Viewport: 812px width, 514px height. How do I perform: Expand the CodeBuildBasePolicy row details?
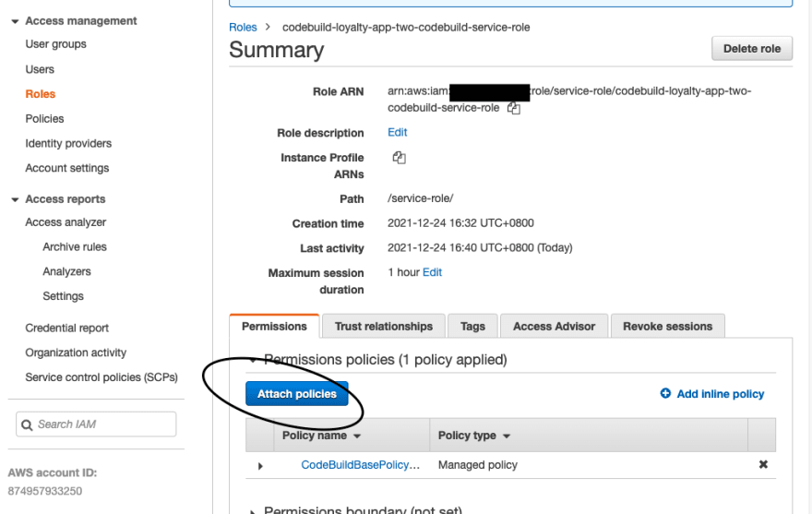point(260,466)
